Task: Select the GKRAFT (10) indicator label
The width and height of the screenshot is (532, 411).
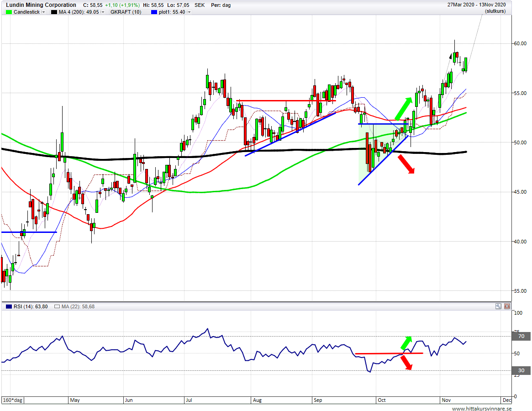Action: pos(126,12)
